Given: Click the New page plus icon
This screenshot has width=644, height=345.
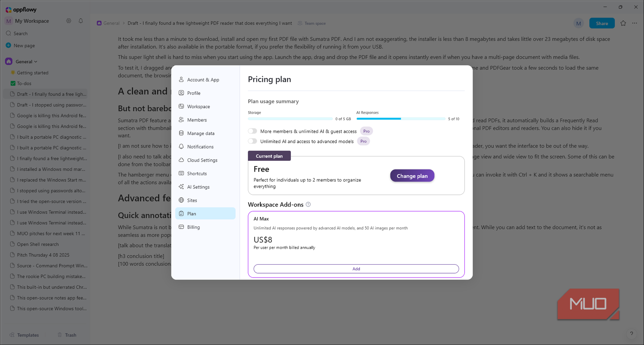Looking at the screenshot, I should pos(9,46).
